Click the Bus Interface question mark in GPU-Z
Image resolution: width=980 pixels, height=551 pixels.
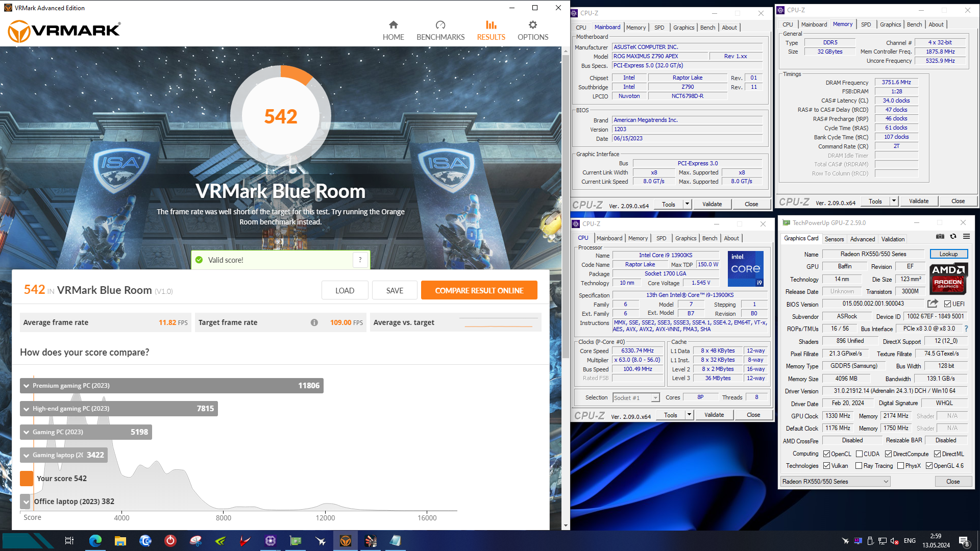pos(966,329)
